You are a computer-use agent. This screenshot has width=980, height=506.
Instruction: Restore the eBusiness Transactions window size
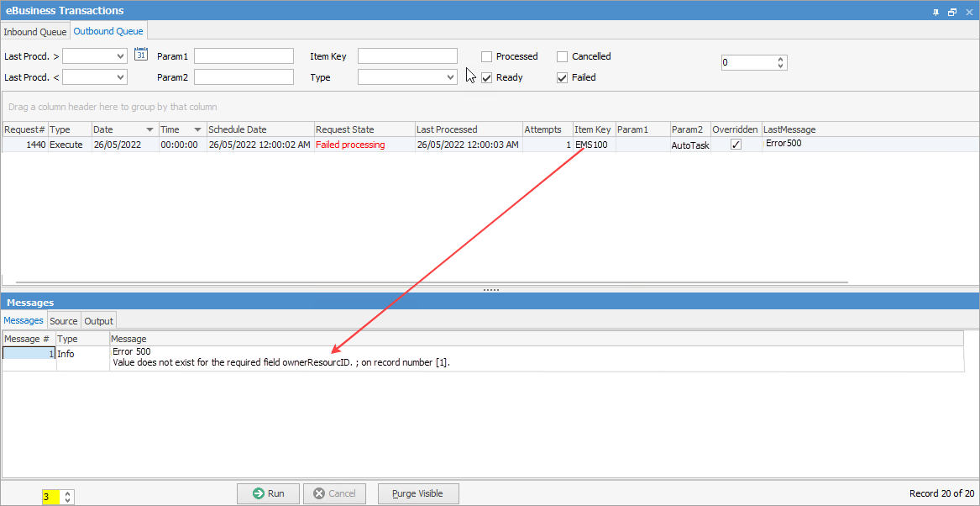[x=952, y=11]
